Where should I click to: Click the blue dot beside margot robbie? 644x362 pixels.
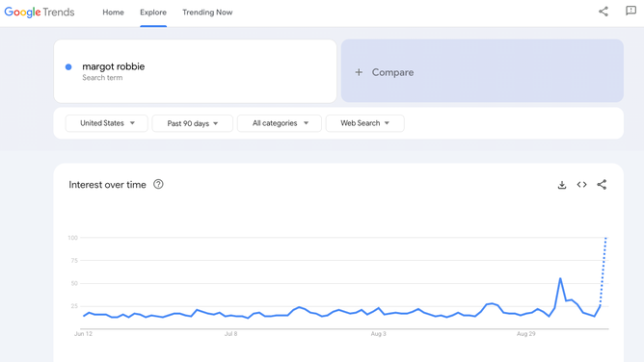(68, 66)
